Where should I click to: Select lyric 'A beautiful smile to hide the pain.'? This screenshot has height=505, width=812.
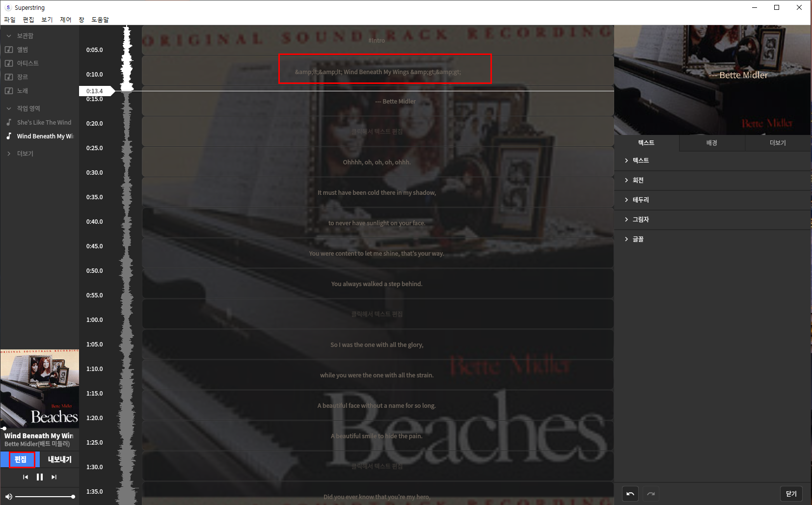tap(378, 436)
